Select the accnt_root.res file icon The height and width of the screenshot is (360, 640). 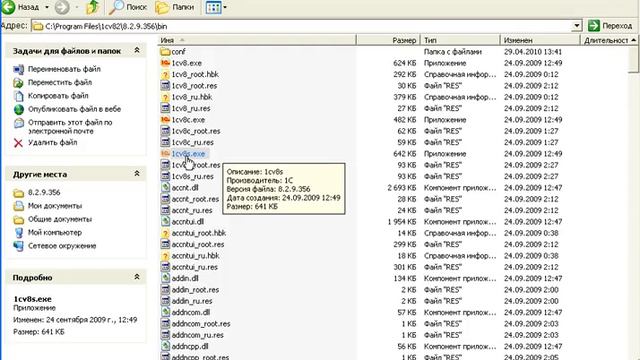coord(165,199)
